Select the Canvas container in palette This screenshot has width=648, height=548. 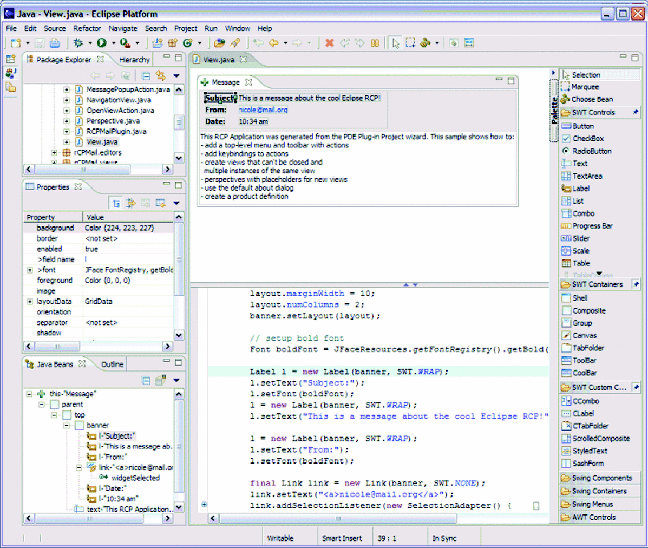pyautogui.click(x=586, y=335)
